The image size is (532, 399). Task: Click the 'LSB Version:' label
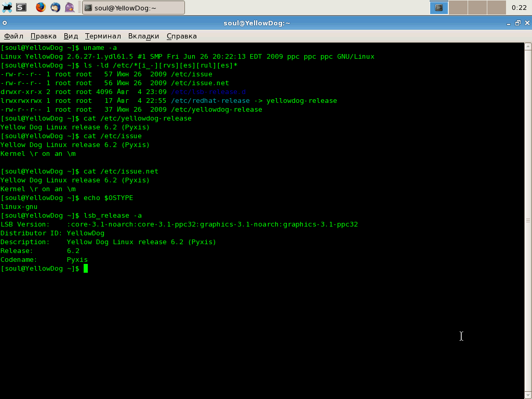click(x=25, y=224)
